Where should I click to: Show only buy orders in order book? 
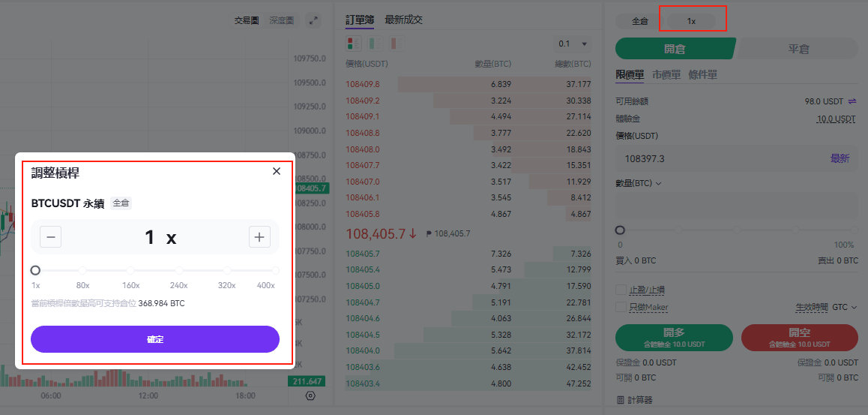point(376,44)
